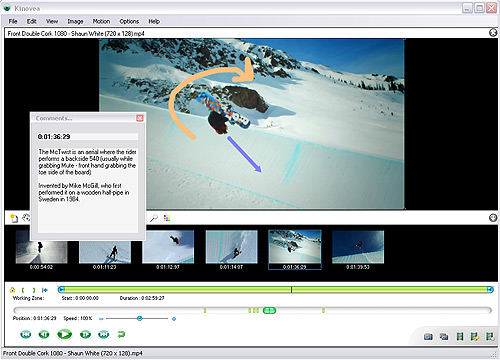Click the working zone left handle
The height and width of the screenshot is (360, 500).
(x=61, y=290)
